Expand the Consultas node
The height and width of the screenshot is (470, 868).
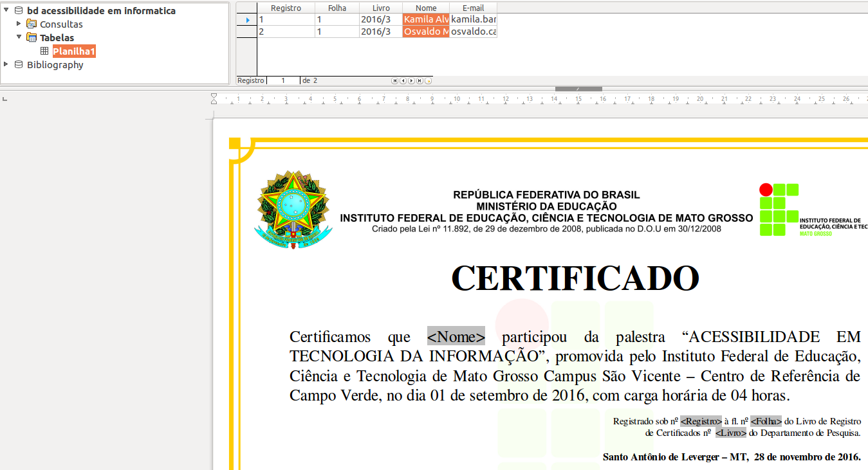(x=19, y=24)
